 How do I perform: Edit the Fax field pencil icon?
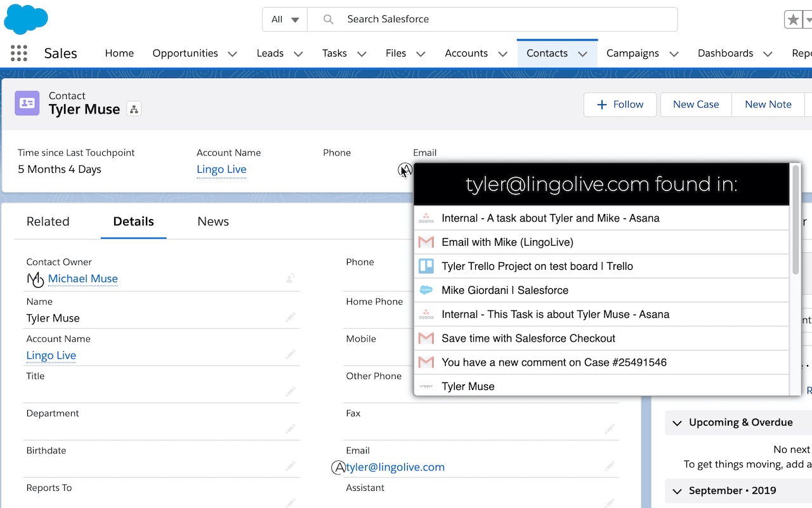pos(610,429)
